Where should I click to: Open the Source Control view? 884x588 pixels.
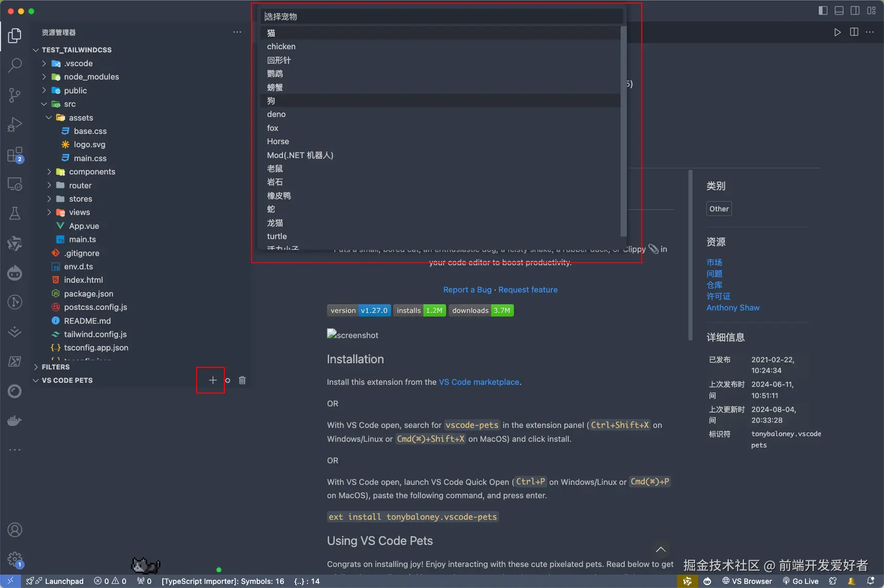(15, 95)
